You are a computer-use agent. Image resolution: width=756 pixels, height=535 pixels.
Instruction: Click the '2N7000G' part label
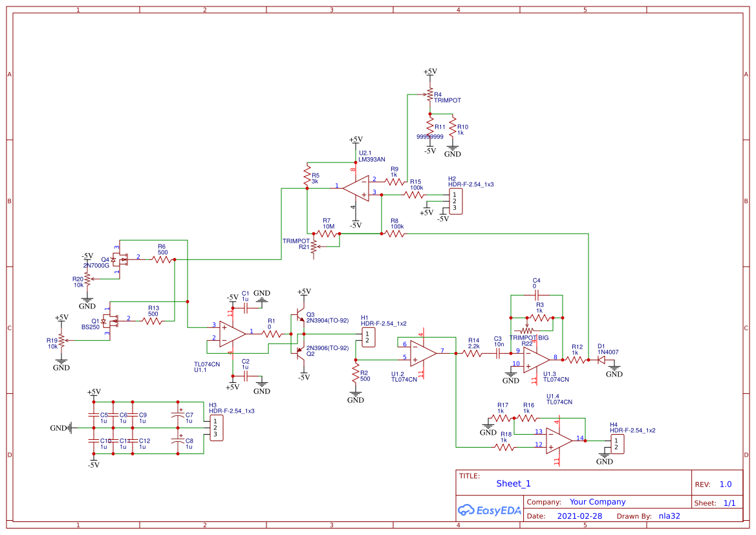pos(96,265)
